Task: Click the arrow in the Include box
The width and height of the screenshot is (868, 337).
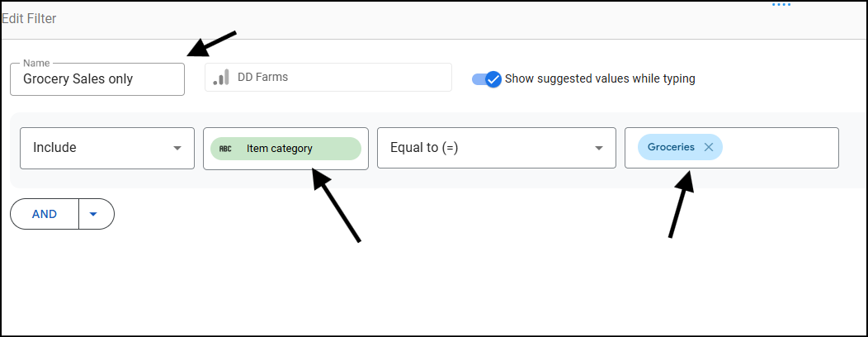Action: (x=177, y=149)
